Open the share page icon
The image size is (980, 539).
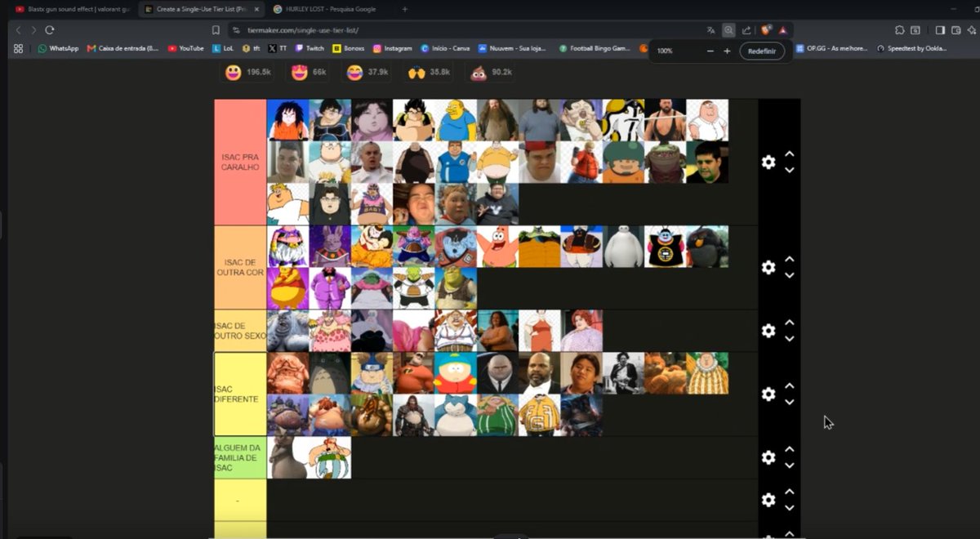pos(746,29)
